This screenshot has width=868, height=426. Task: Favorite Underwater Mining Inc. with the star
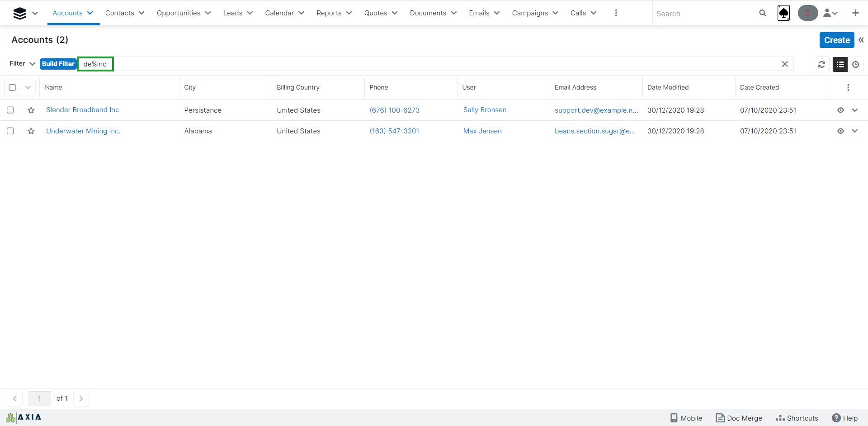[x=31, y=131]
